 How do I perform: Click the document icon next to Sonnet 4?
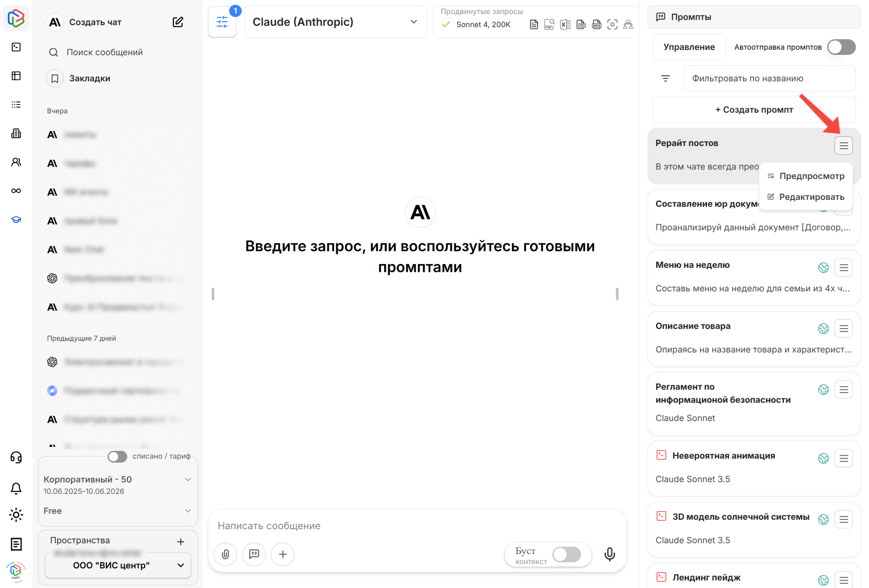(534, 24)
